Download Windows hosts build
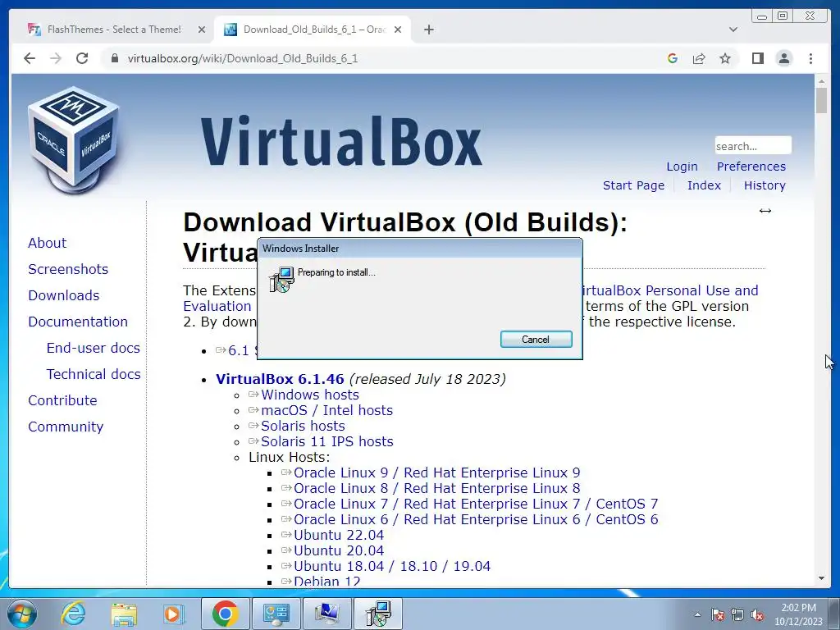The height and width of the screenshot is (630, 840). [309, 395]
